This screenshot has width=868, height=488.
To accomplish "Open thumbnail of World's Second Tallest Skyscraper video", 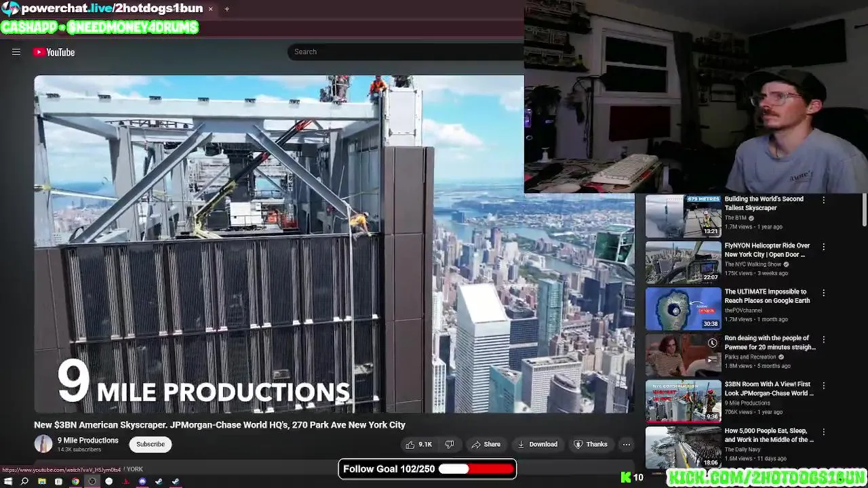I will pyautogui.click(x=683, y=216).
